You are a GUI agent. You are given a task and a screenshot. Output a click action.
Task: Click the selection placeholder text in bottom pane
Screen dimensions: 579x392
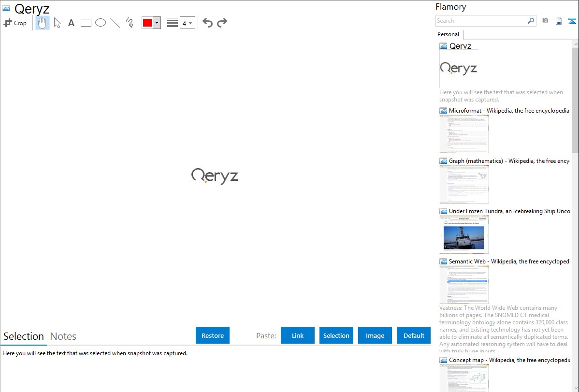(x=95, y=353)
